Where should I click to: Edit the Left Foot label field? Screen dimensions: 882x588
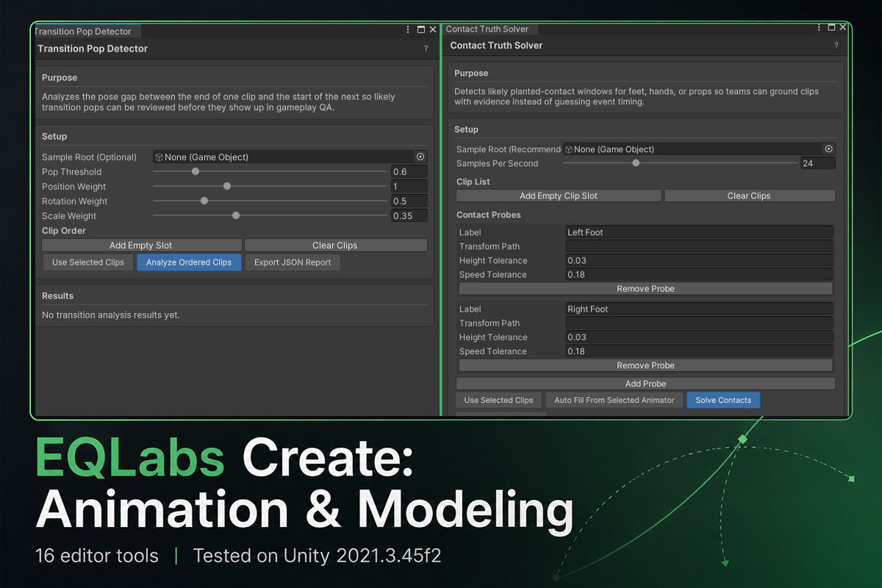pyautogui.click(x=698, y=232)
